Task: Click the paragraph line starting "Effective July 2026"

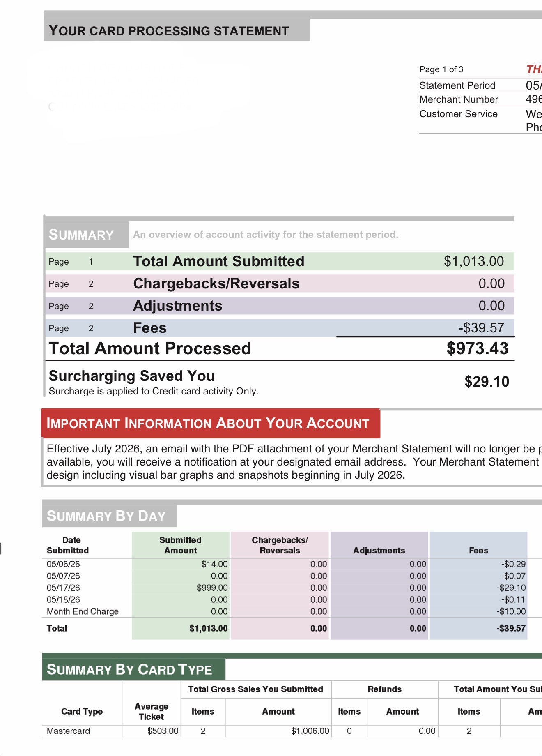Action: [x=294, y=449]
